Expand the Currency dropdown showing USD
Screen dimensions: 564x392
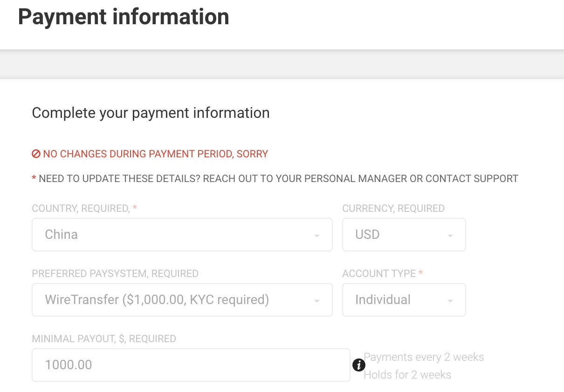pos(404,235)
